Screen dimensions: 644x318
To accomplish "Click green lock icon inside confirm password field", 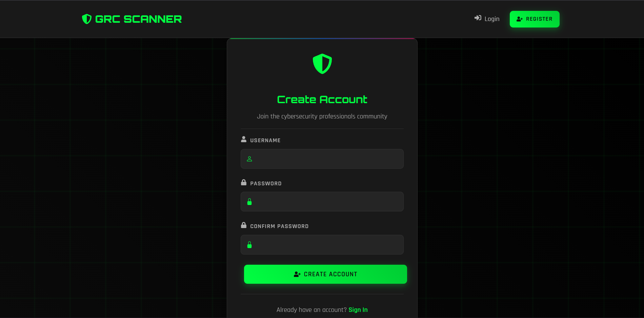I will point(249,245).
